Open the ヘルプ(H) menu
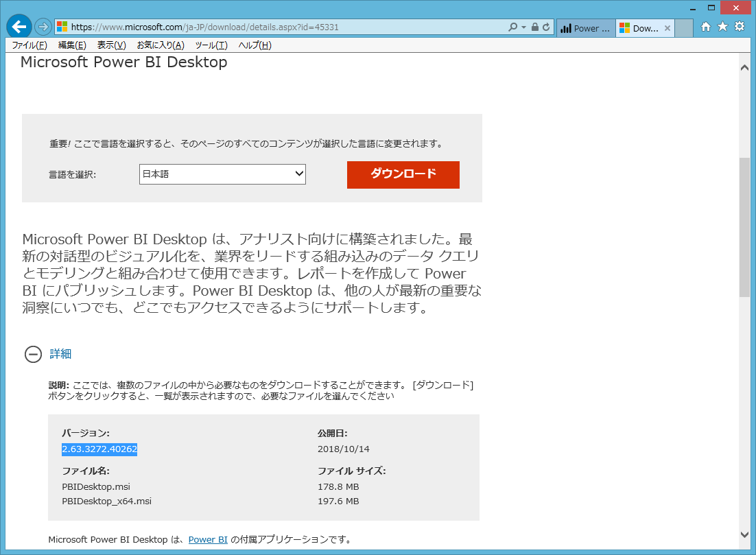The width and height of the screenshot is (756, 555). [255, 45]
